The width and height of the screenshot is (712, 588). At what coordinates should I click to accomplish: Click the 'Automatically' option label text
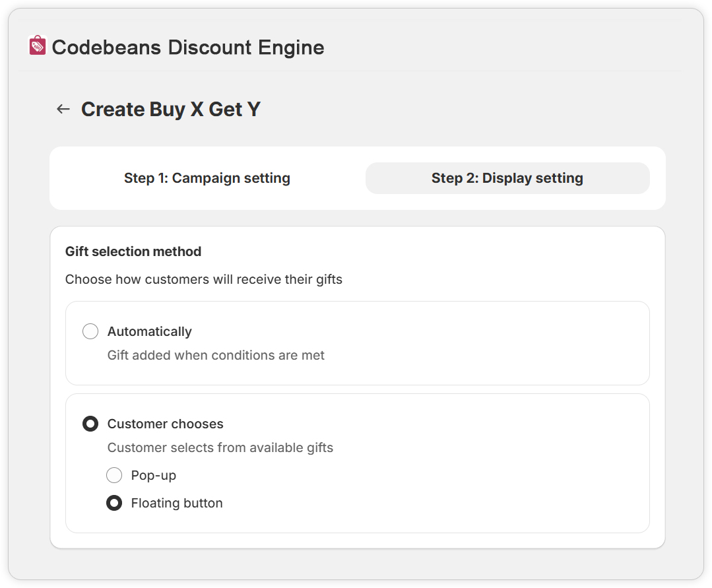coord(150,331)
